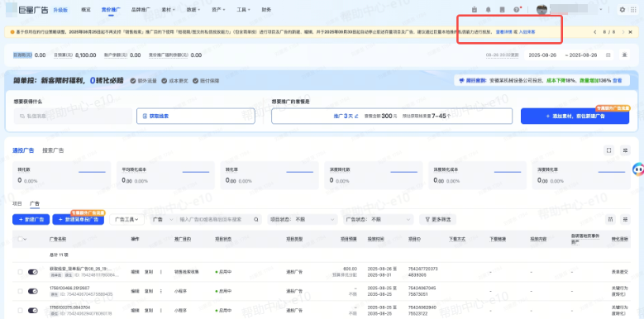The height and width of the screenshot is (319, 644).
Task: Open the floating assistant robot icon
Action: click(x=638, y=169)
